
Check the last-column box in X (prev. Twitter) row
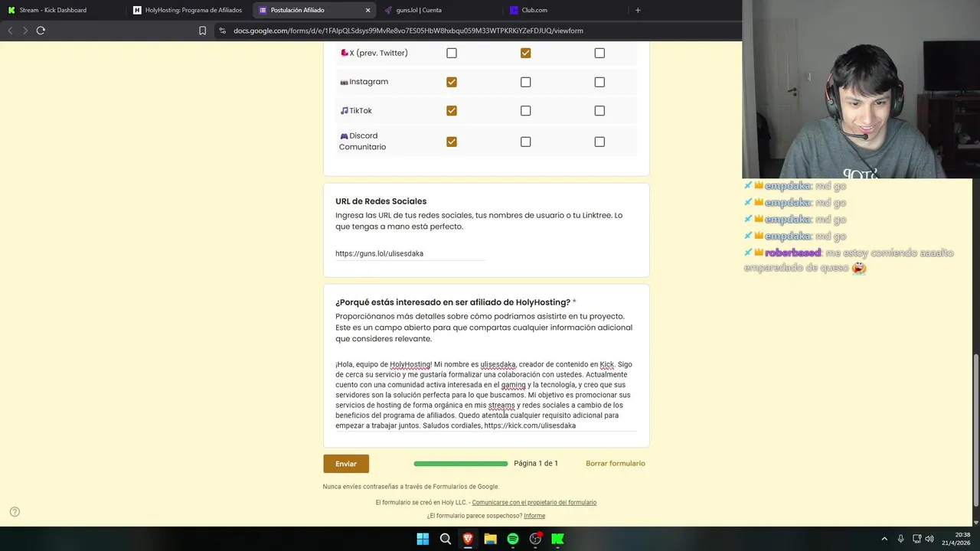coord(599,53)
